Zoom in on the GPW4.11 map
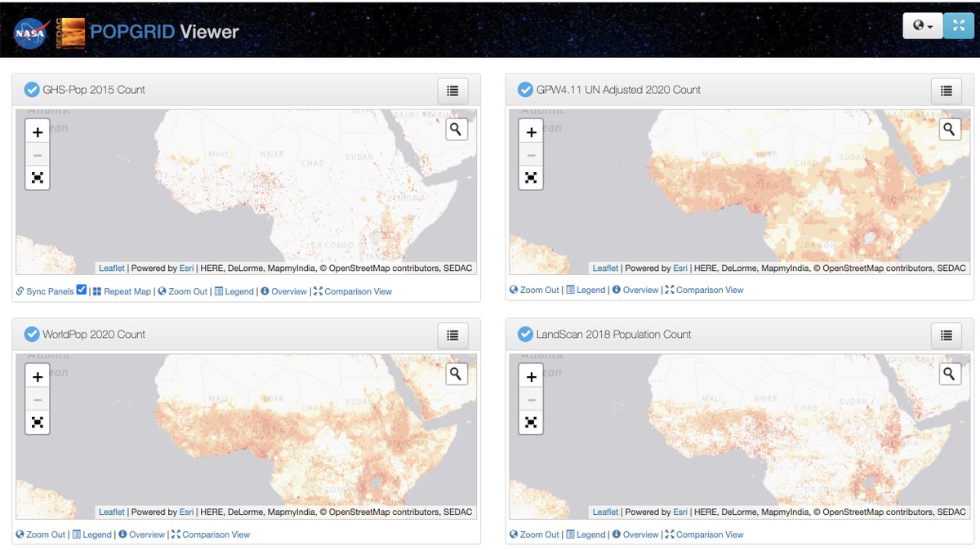Screen dimensions: 980x550 click(531, 132)
